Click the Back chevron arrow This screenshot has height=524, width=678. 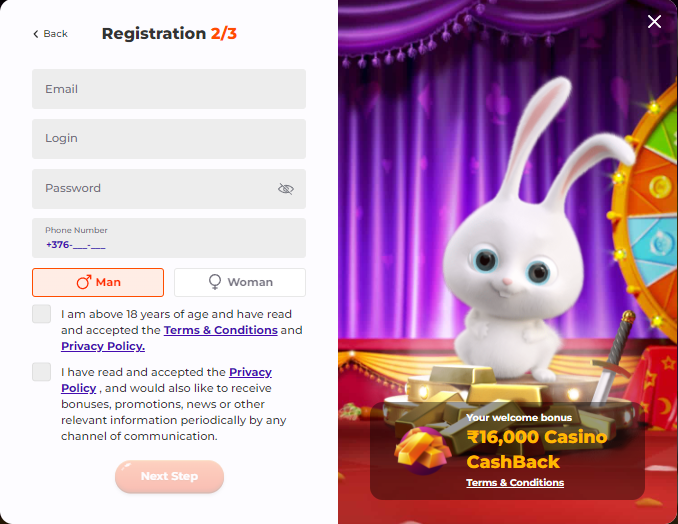36,34
